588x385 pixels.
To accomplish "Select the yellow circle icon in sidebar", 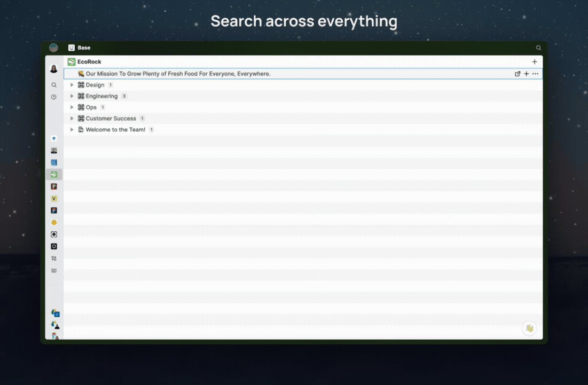I will (54, 222).
